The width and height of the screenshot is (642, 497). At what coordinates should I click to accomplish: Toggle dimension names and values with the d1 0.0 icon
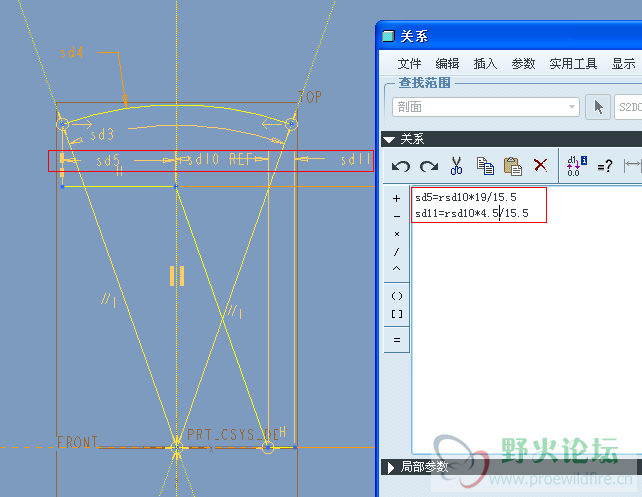(577, 166)
